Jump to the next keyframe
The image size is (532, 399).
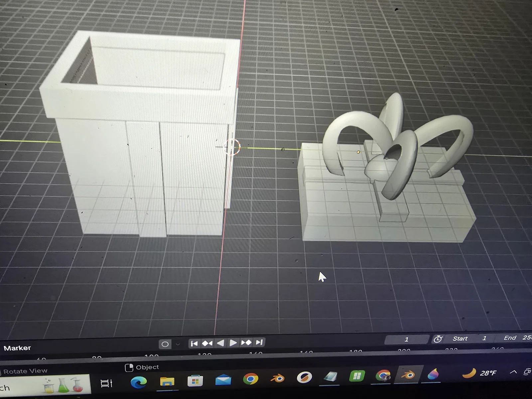[x=246, y=342]
